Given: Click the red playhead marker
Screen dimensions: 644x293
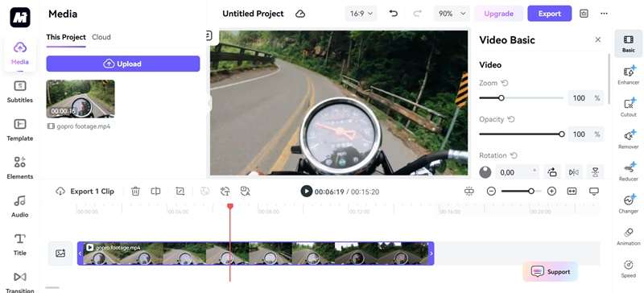Looking at the screenshot, I should tap(230, 206).
